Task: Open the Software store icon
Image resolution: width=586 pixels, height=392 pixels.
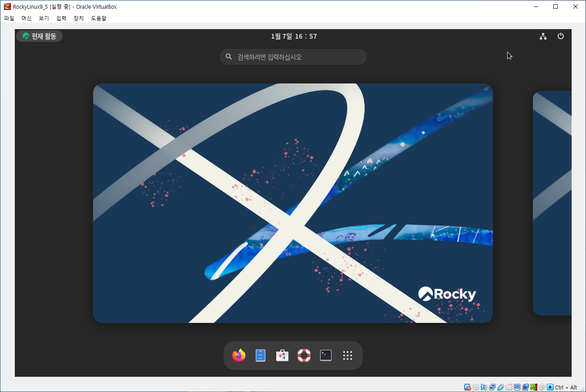Action: pos(282,355)
